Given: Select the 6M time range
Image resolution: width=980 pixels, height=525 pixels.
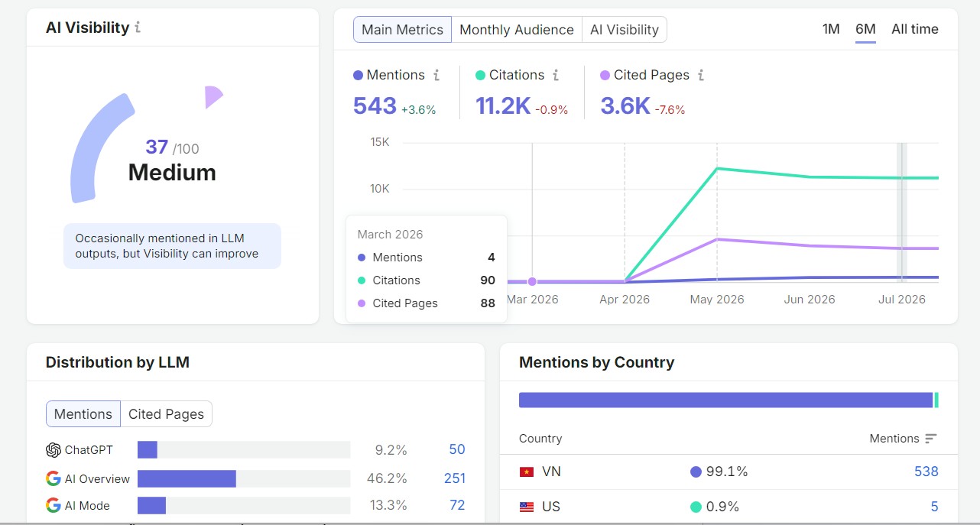Looking at the screenshot, I should click(865, 29).
